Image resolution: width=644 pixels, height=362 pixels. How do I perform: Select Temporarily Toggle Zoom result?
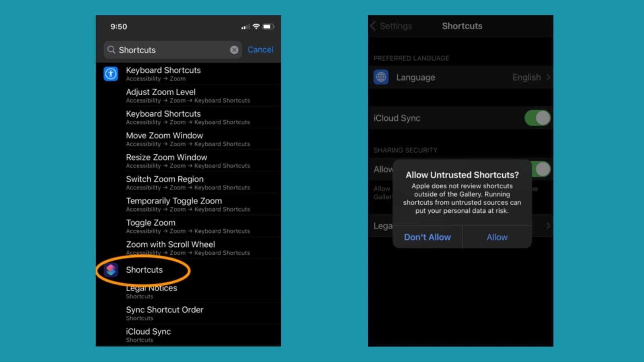click(203, 204)
